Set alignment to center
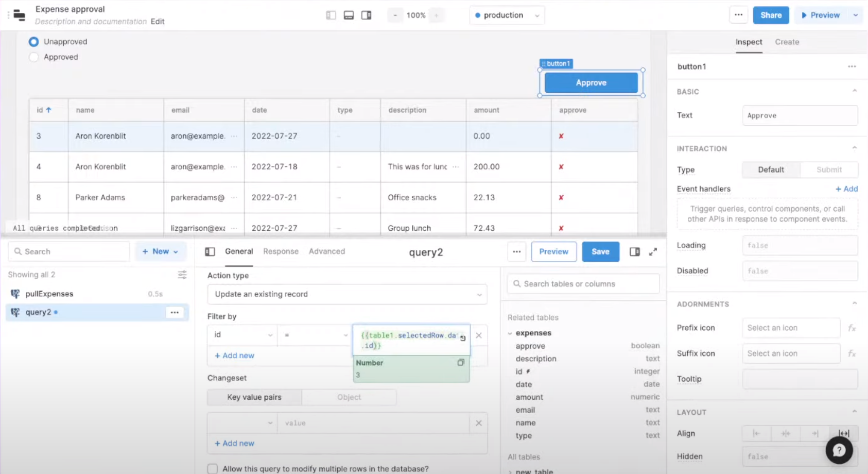This screenshot has width=868, height=474. coord(786,433)
